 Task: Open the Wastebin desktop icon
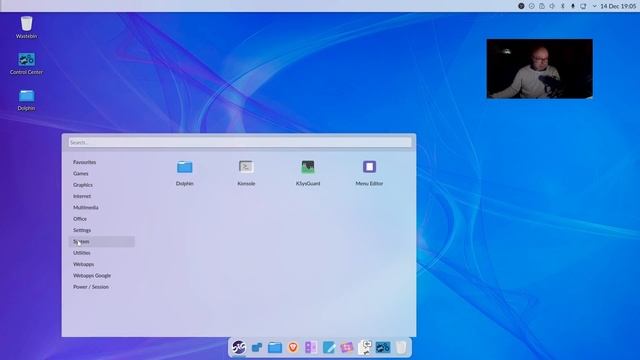pyautogui.click(x=27, y=27)
